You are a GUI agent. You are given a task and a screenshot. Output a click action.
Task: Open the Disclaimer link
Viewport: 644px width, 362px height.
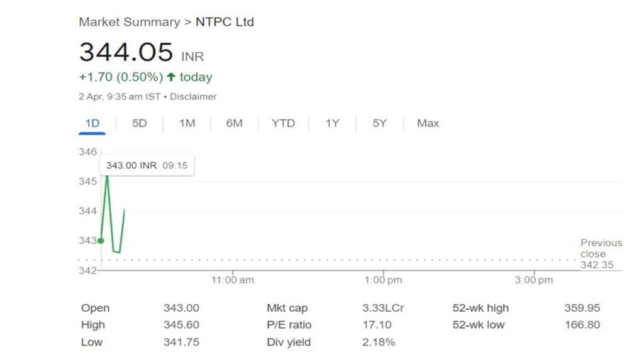click(x=193, y=97)
